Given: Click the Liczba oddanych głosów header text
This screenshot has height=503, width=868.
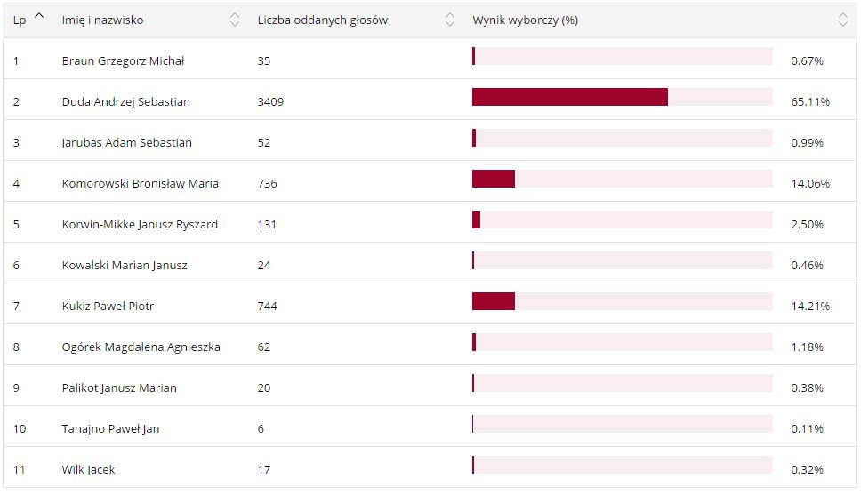Looking at the screenshot, I should point(322,20).
